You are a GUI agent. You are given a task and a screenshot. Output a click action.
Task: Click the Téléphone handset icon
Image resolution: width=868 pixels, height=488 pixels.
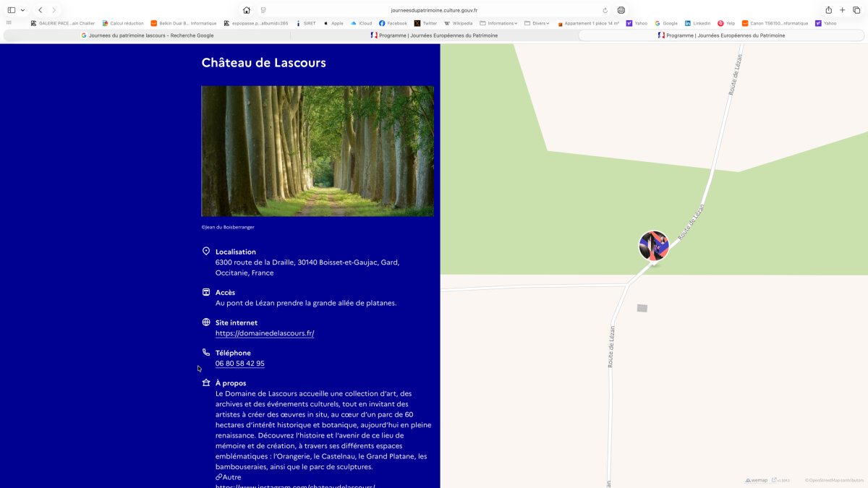coord(206,353)
